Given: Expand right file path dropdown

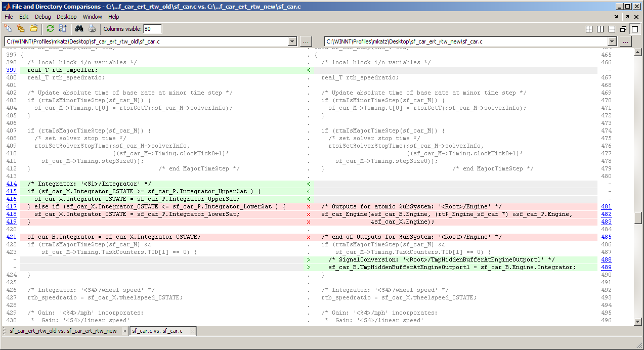Looking at the screenshot, I should point(612,41).
